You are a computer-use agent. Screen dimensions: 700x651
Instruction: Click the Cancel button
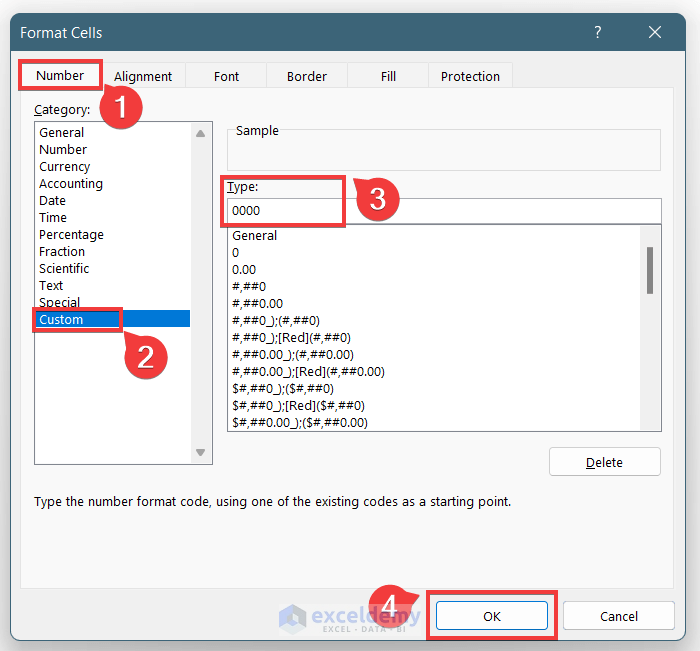pyautogui.click(x=619, y=616)
